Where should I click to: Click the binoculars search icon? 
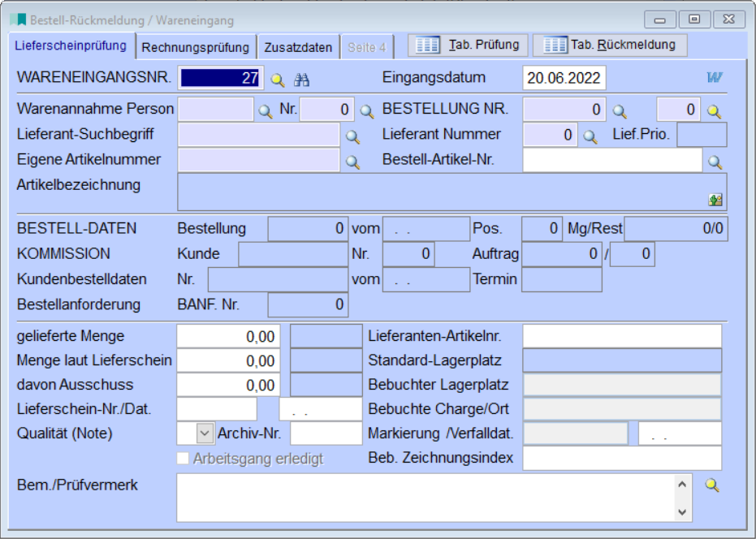[302, 79]
